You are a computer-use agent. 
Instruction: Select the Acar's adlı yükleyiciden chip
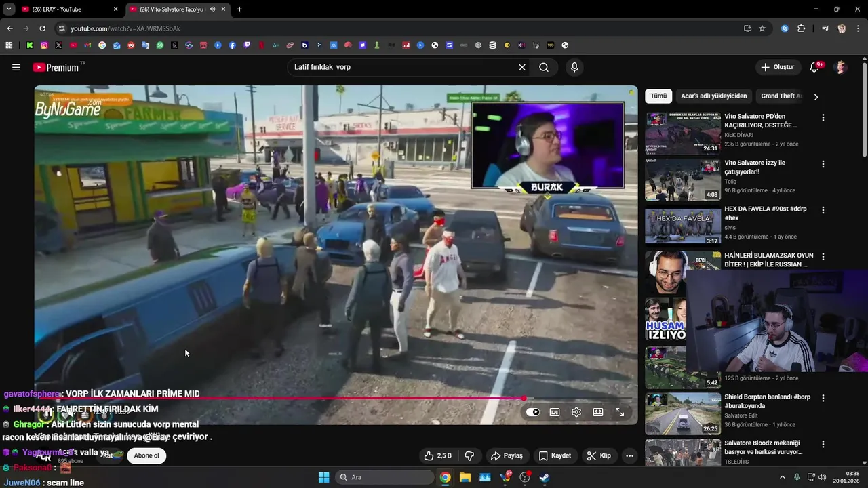point(713,96)
